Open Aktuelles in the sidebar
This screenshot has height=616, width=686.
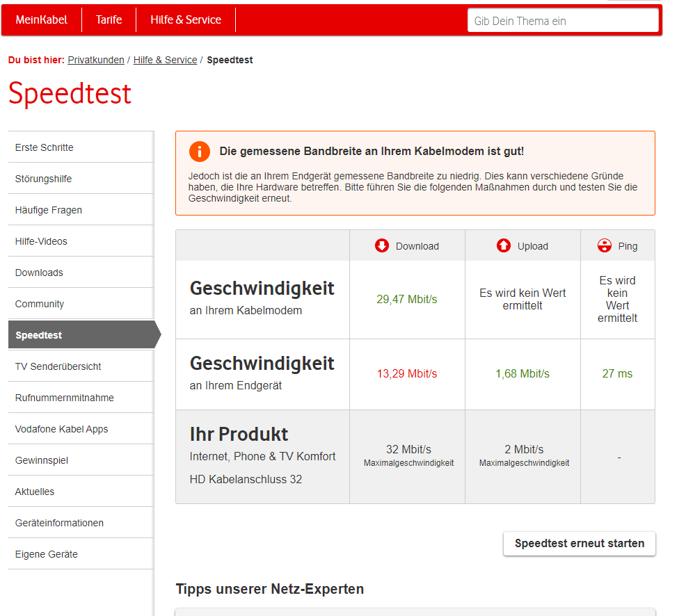pos(81,492)
